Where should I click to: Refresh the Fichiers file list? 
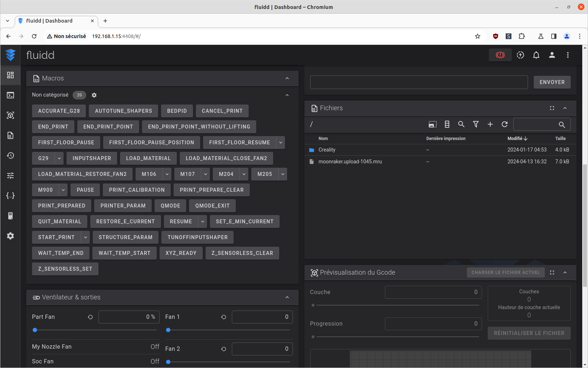click(505, 124)
